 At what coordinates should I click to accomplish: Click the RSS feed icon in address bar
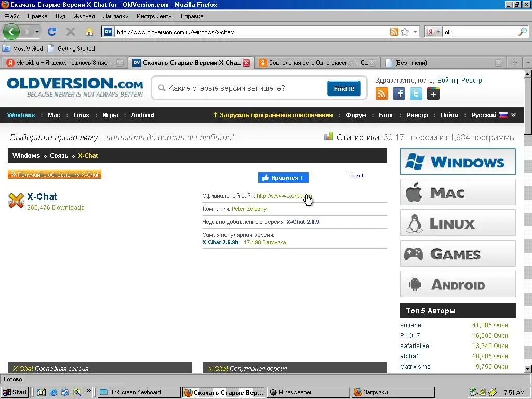pos(394,32)
